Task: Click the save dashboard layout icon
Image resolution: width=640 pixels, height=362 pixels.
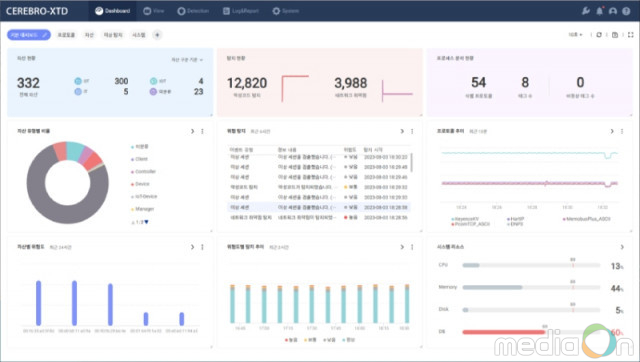Action: coord(615,35)
